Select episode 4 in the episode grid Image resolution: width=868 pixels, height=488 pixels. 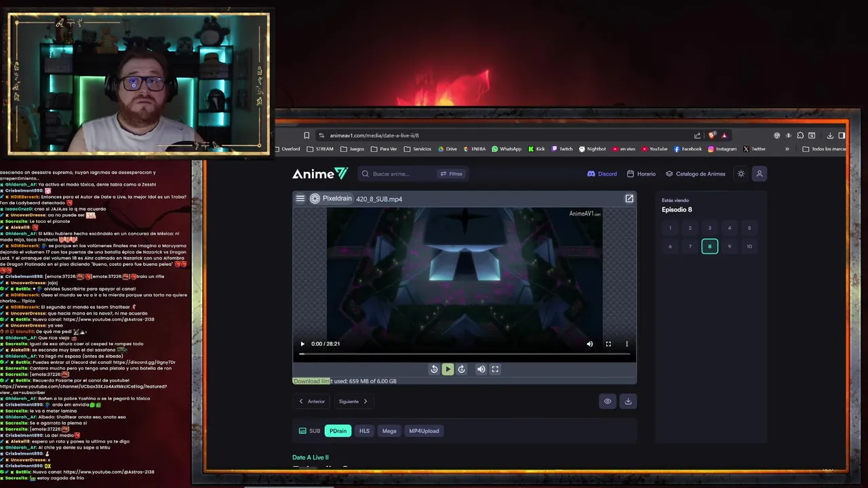(x=730, y=228)
